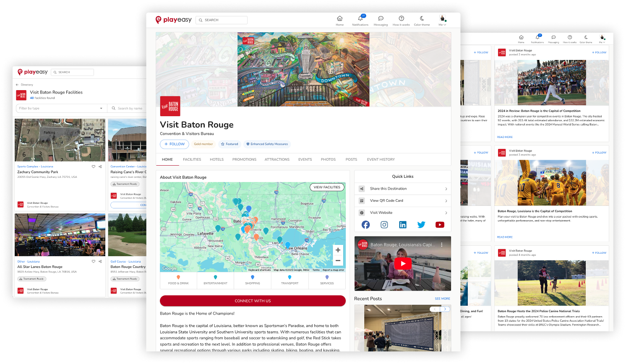The height and width of the screenshot is (364, 626).
Task: Go to next recent post arrow
Action: pyautogui.click(x=445, y=309)
